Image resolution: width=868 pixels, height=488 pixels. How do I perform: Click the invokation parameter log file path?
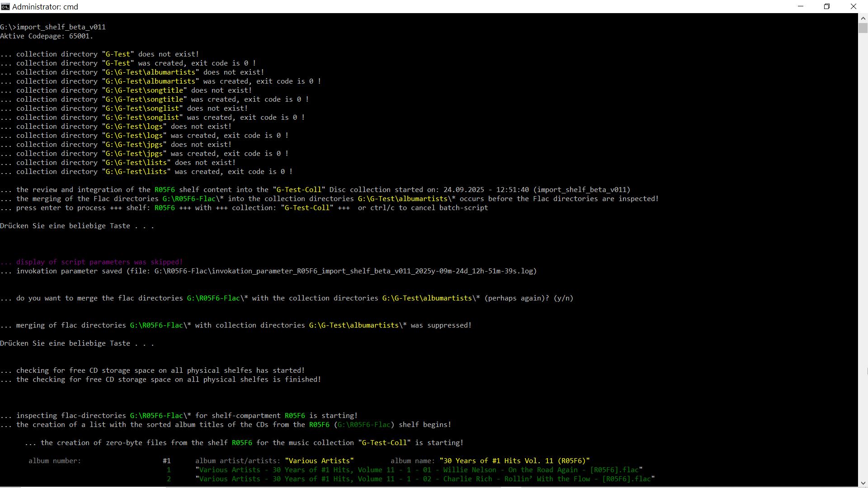344,271
